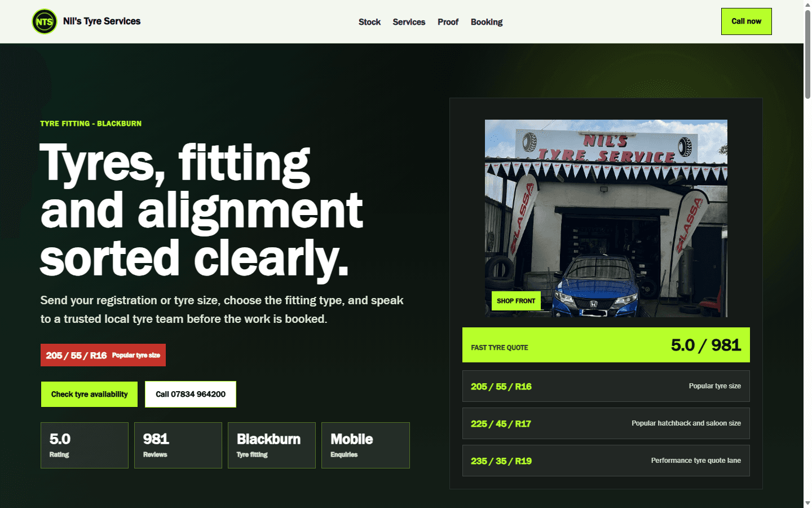Select the 235 / 35 / R19 quote row
The width and height of the screenshot is (812, 508).
tap(606, 461)
